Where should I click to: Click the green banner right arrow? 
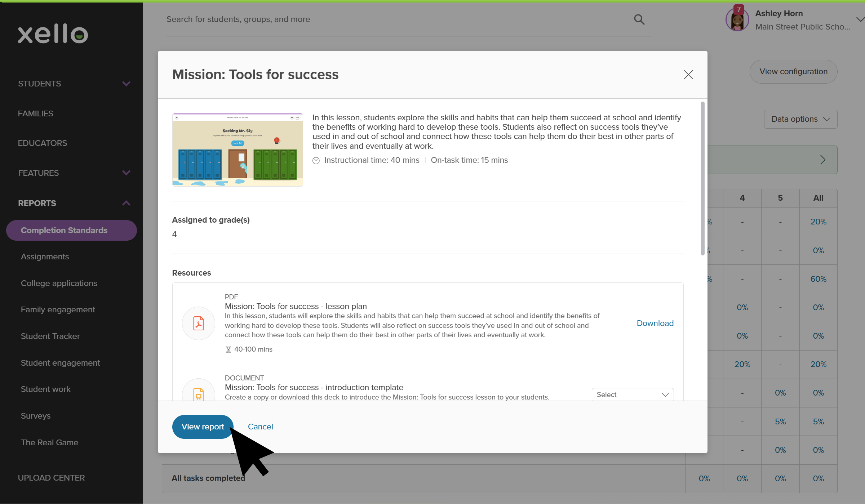coord(822,160)
